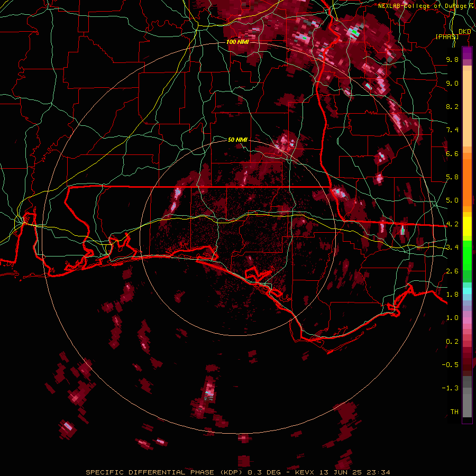476x476 pixels.
Task: Pick the bright green color bar segment
Action: (467, 254)
